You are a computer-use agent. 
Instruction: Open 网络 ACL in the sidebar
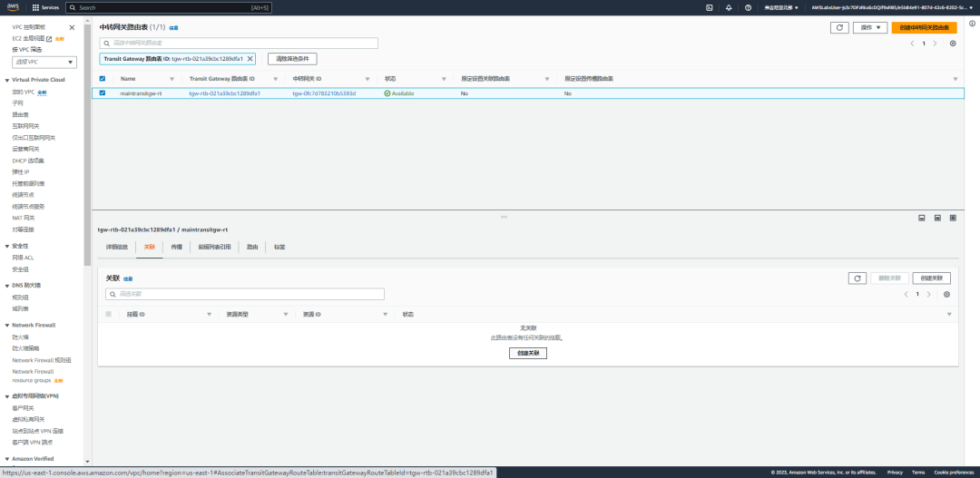(x=23, y=258)
